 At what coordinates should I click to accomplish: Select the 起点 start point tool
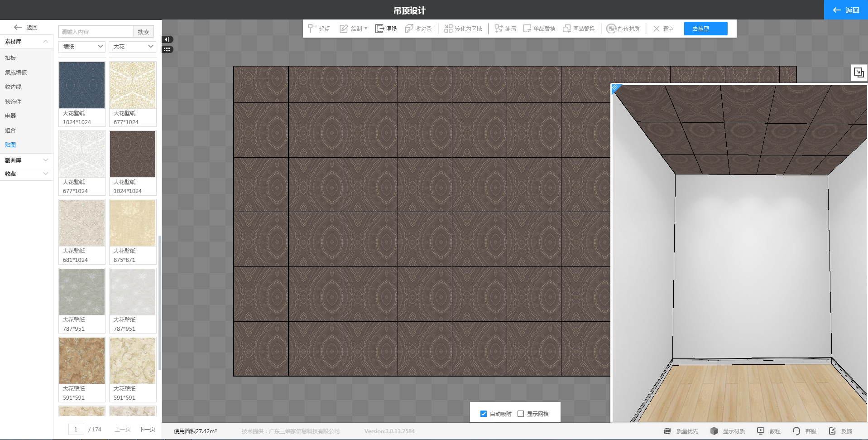(x=319, y=29)
